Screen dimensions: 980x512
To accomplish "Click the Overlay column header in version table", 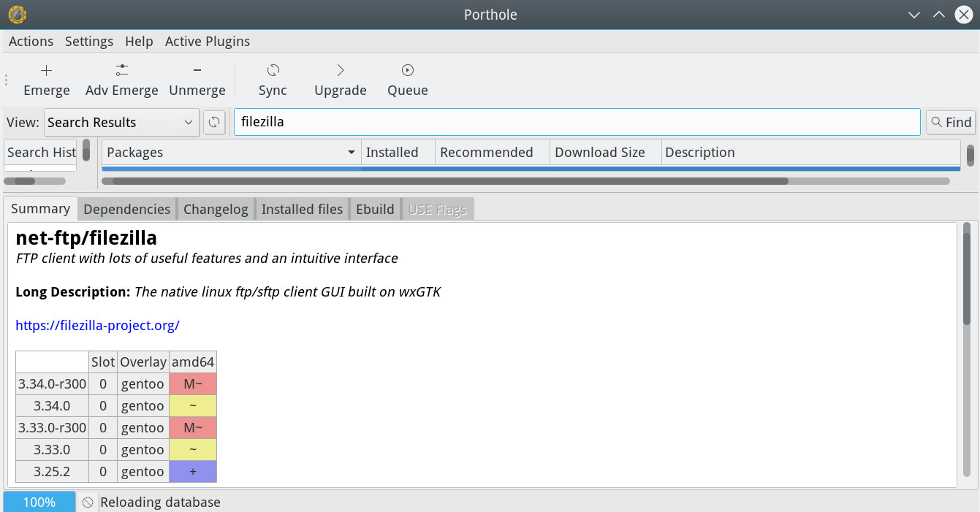I will pyautogui.click(x=143, y=362).
